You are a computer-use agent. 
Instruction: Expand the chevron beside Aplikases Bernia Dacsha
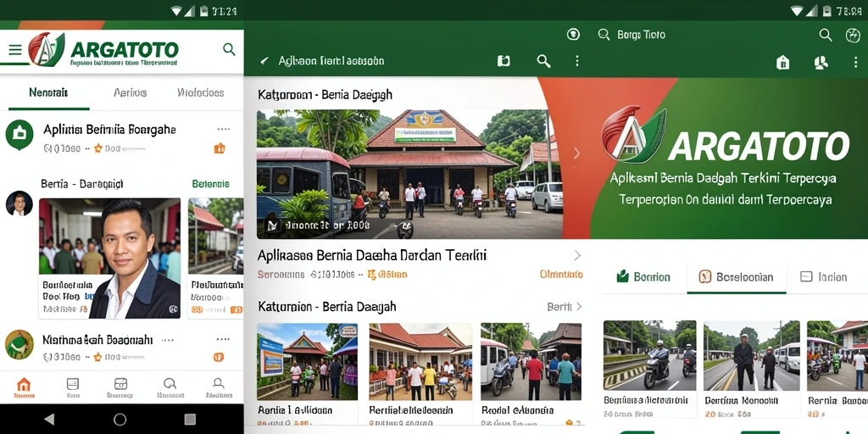pyautogui.click(x=577, y=255)
